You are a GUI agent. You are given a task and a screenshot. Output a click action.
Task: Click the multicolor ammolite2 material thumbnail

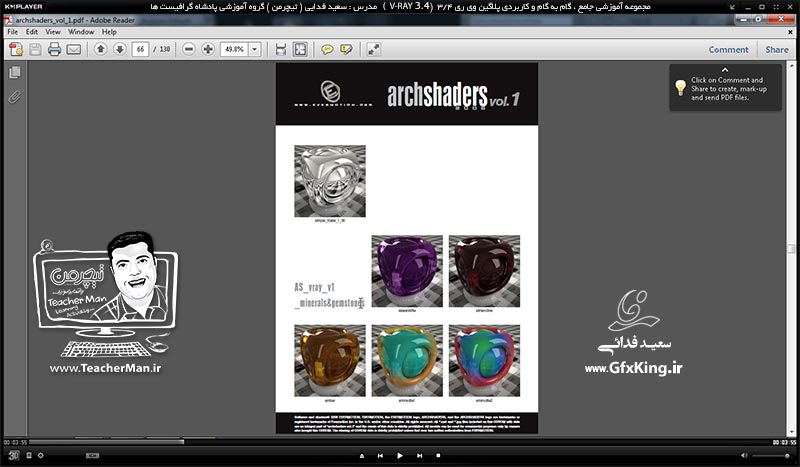click(484, 361)
